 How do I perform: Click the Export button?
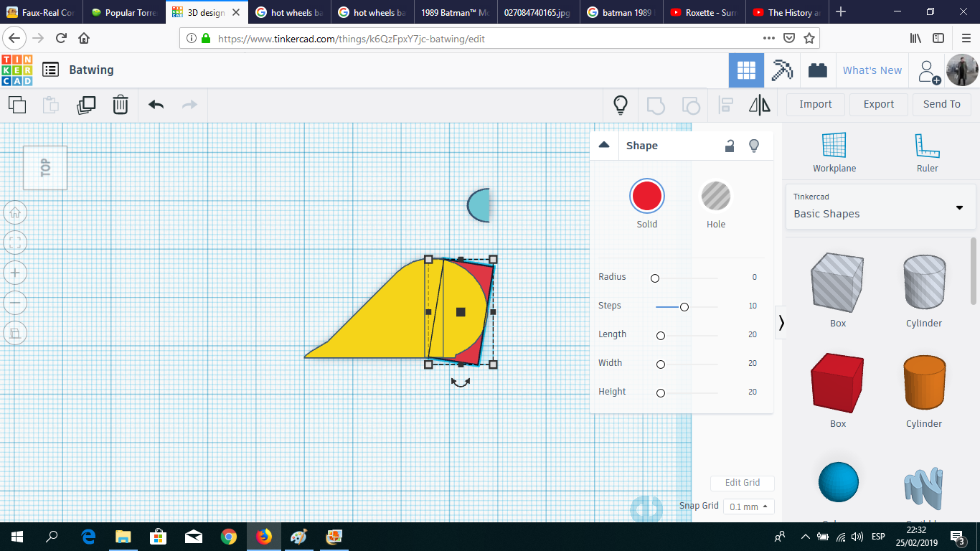click(879, 105)
